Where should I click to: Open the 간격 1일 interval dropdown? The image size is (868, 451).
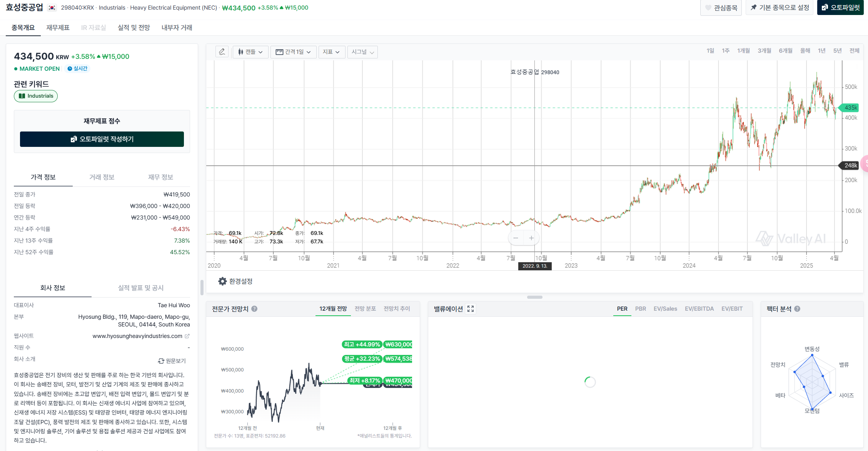point(293,52)
